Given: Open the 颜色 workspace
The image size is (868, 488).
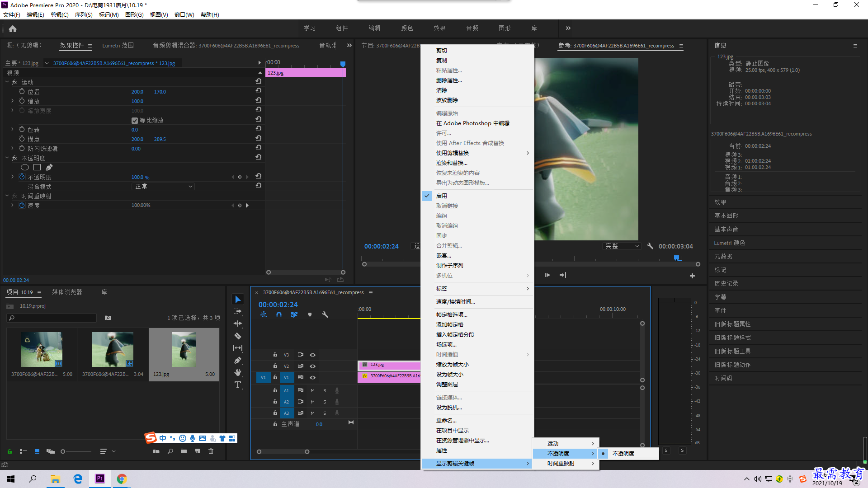Looking at the screenshot, I should (x=407, y=28).
